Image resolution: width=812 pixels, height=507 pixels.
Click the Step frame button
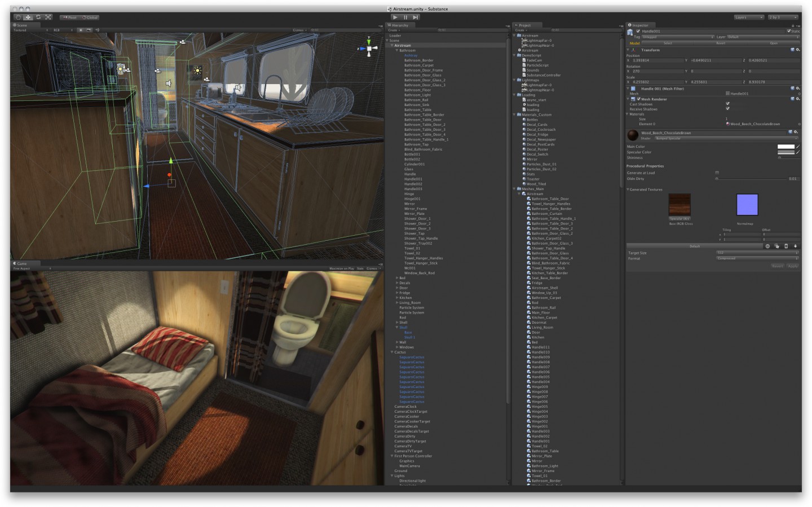(416, 17)
